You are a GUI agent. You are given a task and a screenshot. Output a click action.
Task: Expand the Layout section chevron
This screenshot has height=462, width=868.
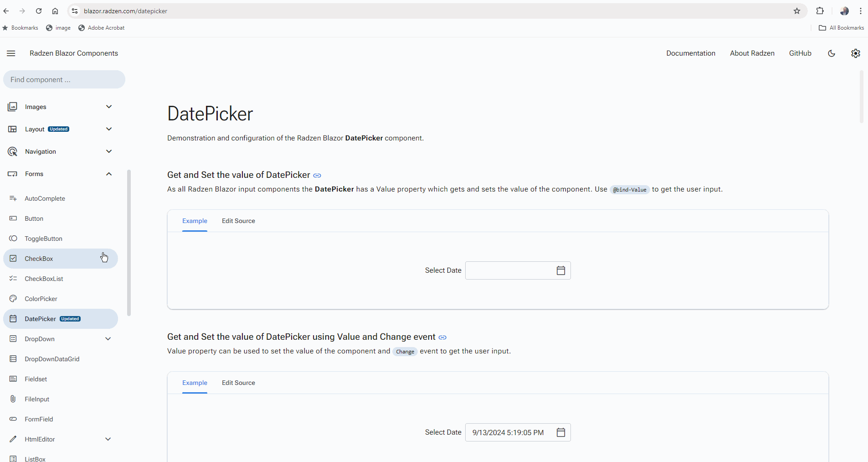pos(109,129)
